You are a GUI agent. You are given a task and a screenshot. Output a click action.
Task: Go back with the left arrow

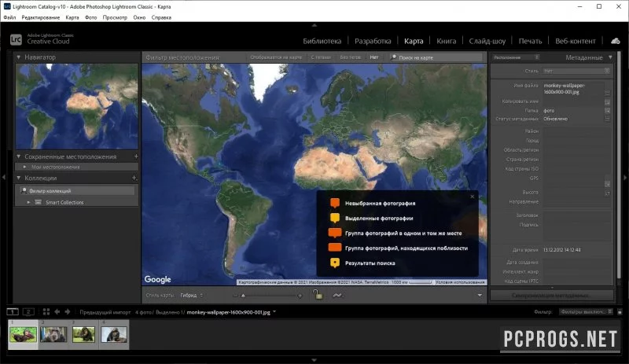pos(57,312)
